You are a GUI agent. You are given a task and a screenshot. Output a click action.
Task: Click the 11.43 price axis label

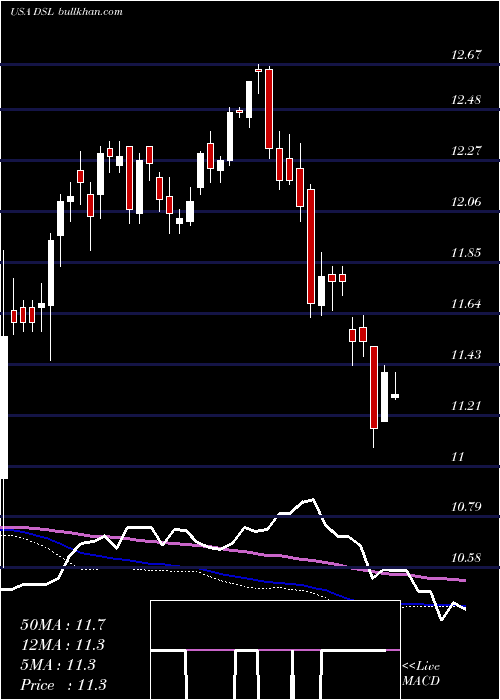(x=466, y=355)
